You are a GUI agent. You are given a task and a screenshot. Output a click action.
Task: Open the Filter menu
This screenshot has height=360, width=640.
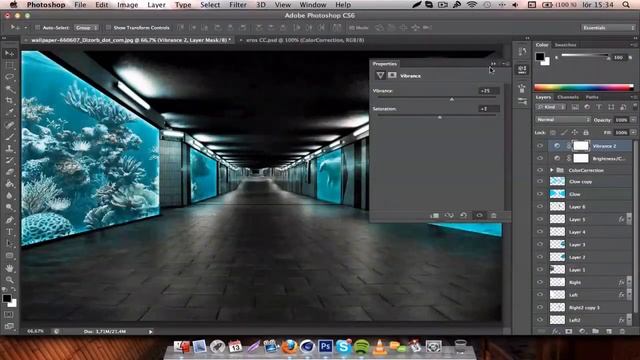click(238, 5)
